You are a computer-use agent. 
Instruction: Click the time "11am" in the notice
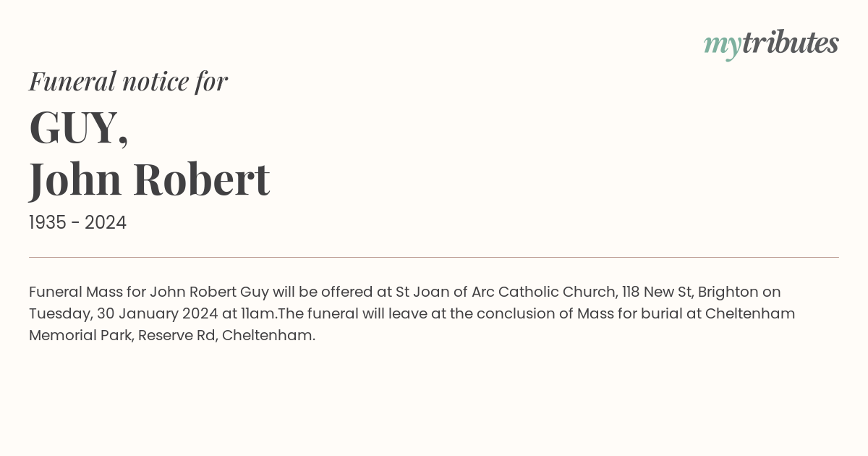(x=259, y=313)
